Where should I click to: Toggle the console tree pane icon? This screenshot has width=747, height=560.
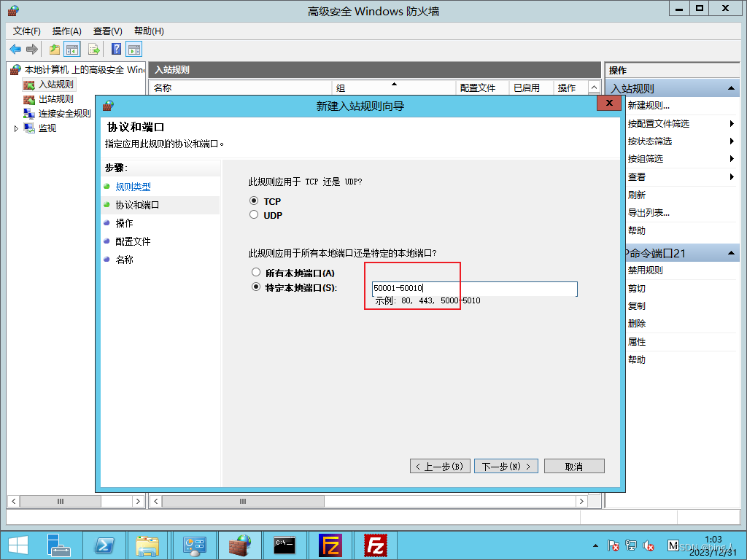click(72, 49)
